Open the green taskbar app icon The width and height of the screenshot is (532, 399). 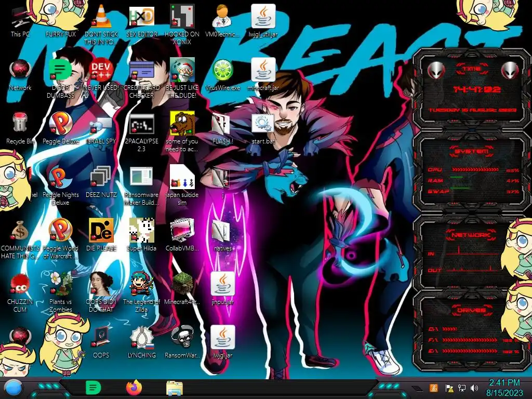[x=94, y=388]
